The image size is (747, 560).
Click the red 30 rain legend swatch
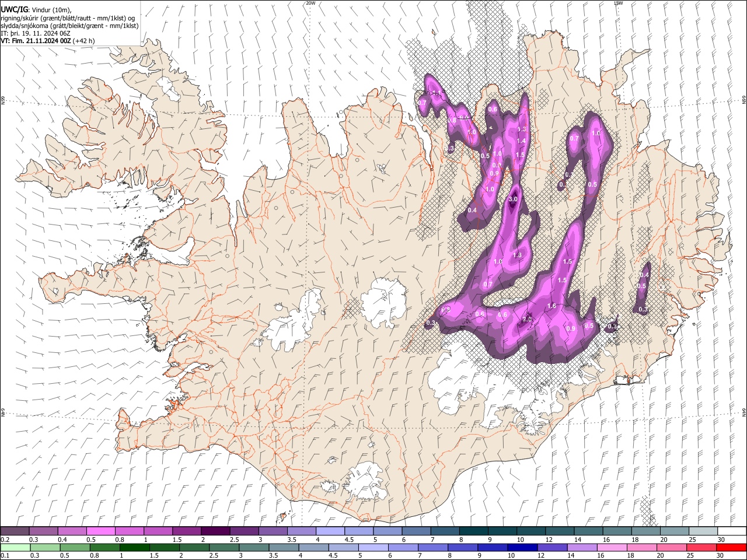[731, 548]
